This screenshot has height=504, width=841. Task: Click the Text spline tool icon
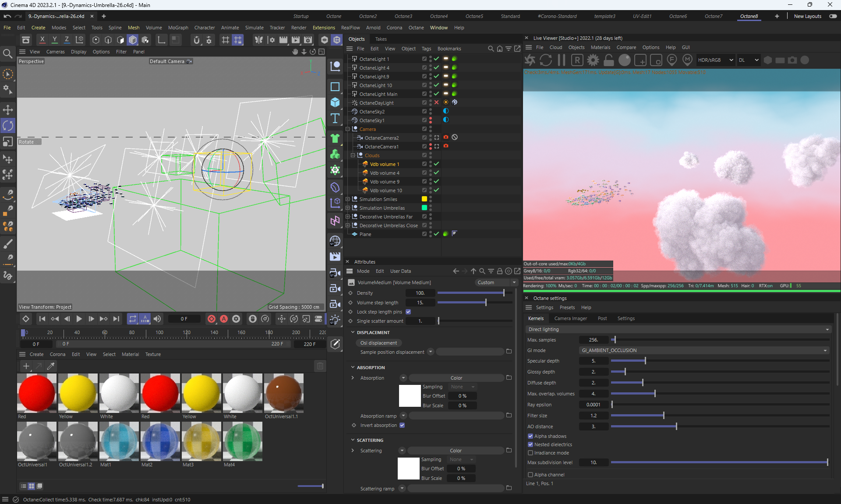(x=335, y=118)
